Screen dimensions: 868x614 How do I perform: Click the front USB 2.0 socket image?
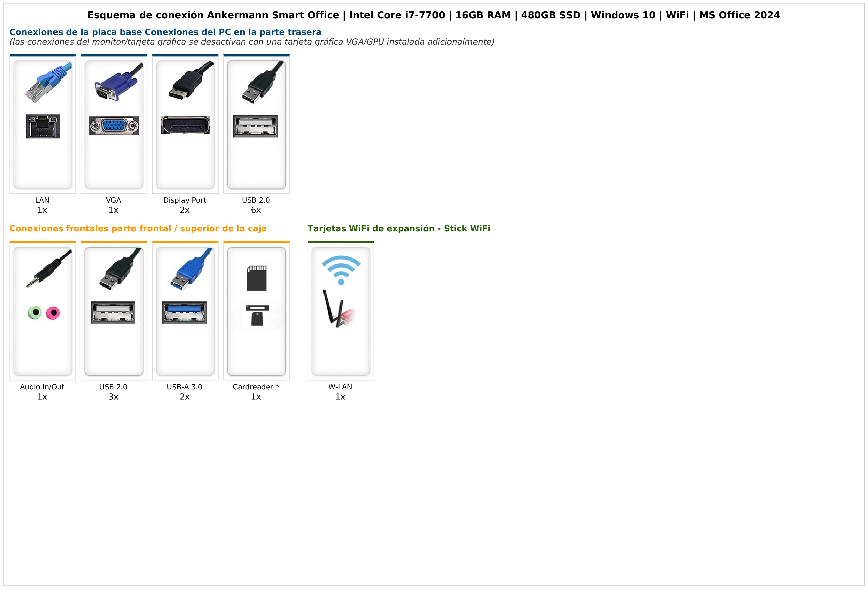tap(113, 313)
